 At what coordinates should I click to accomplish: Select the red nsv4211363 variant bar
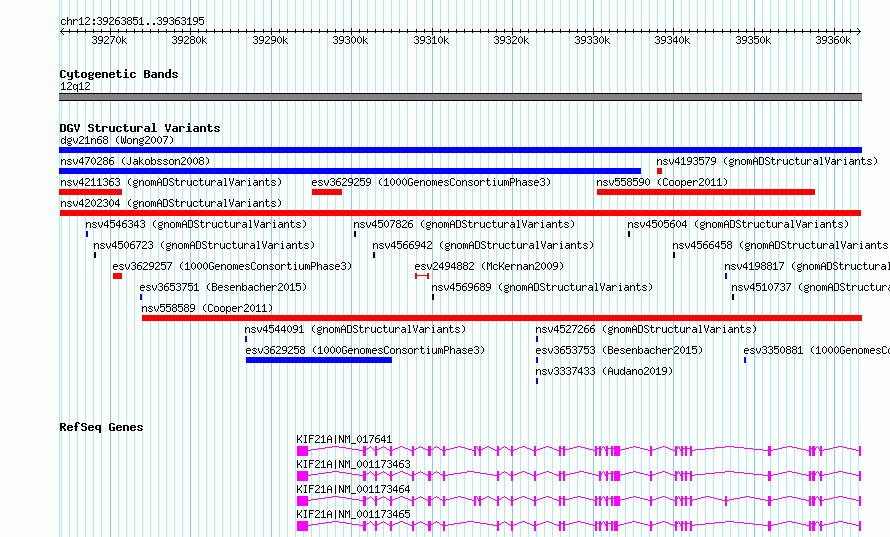[x=91, y=192]
